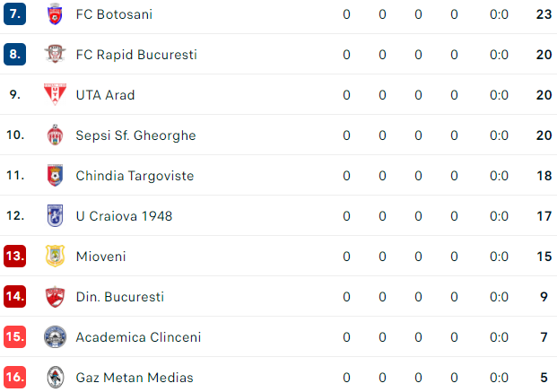Viewport: 557px width, 392px height.
Task: Click the Gaz Metan Medias name
Action: coord(135,378)
